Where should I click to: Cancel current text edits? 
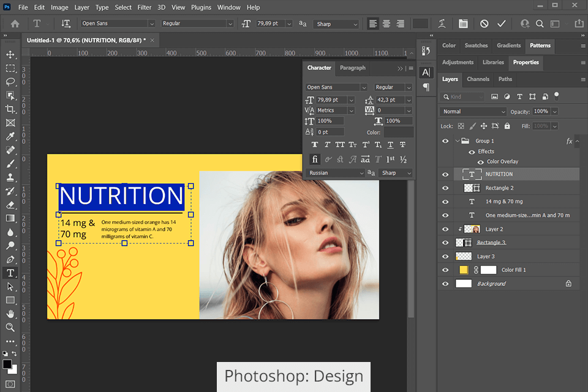tap(484, 24)
